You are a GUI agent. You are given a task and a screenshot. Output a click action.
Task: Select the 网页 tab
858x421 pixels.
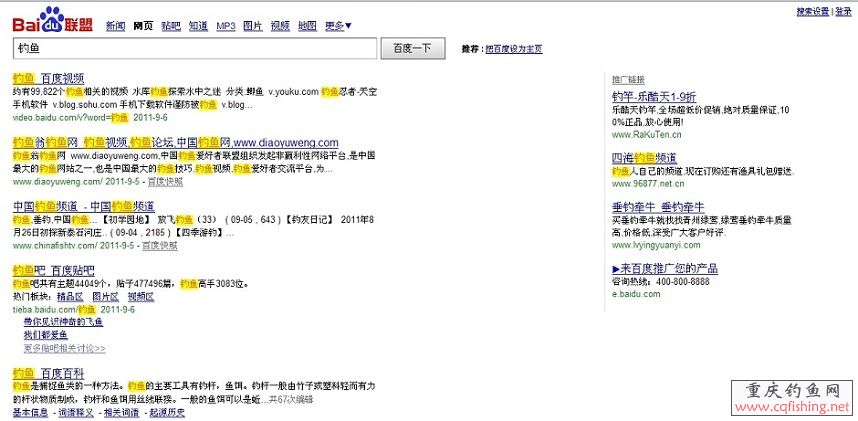(143, 26)
